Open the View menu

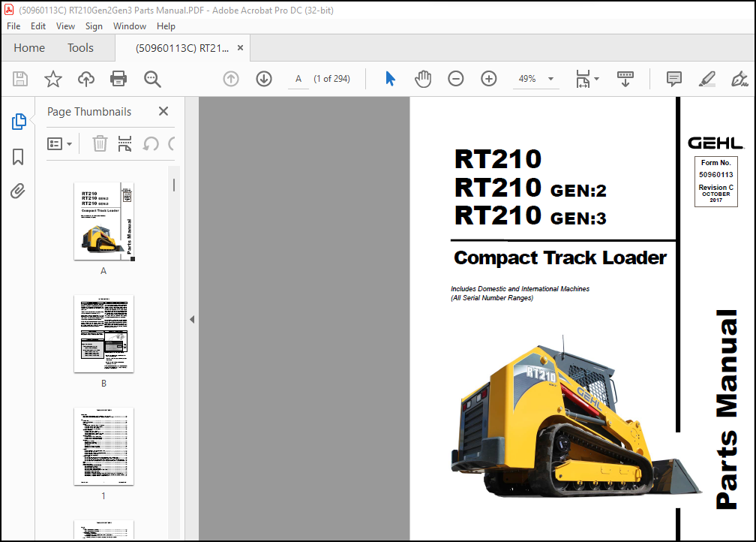coord(65,26)
